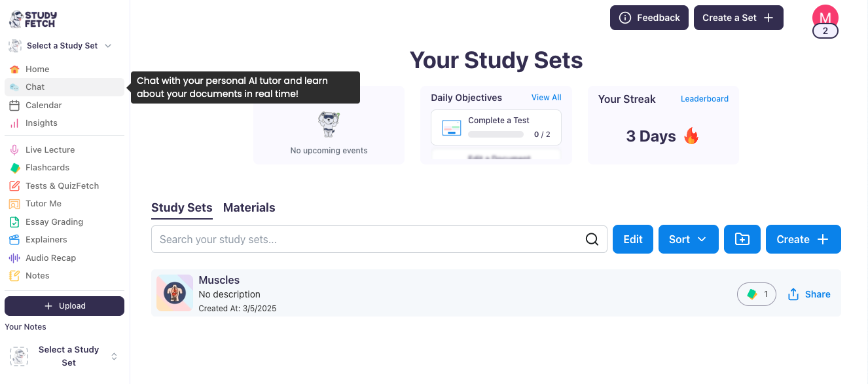Click the study sets search field

367,239
